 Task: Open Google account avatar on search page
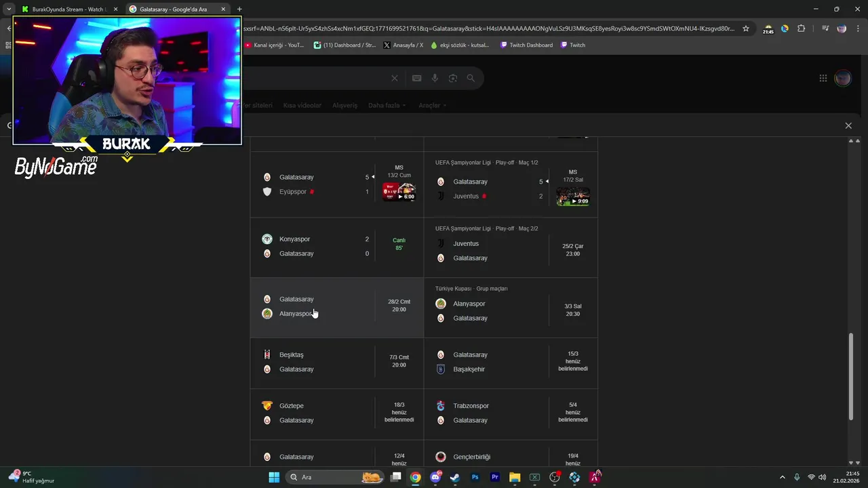(x=843, y=78)
